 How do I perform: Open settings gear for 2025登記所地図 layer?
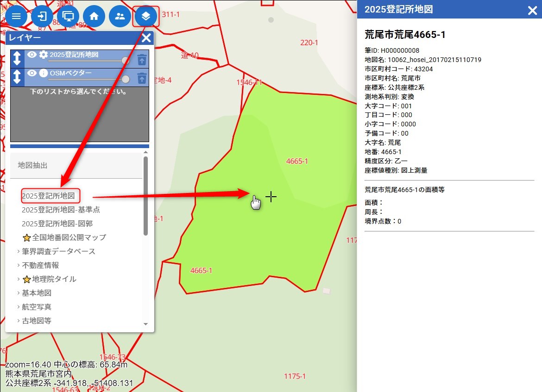point(44,55)
